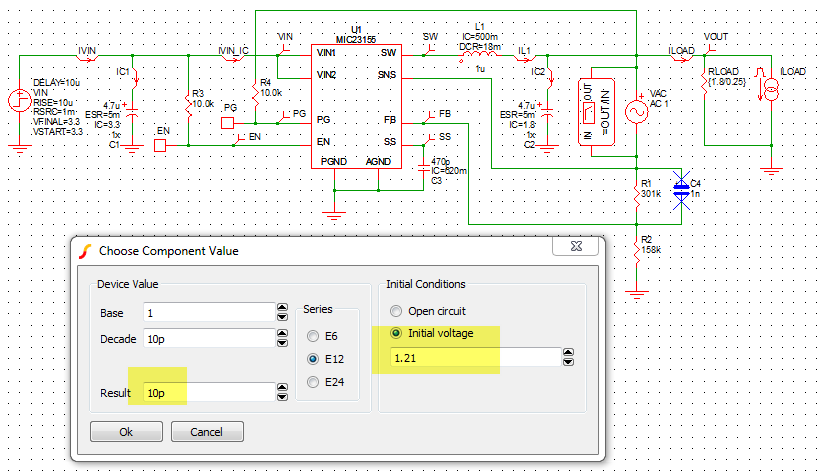
Task: Click the {1.8/0.25} RLOAD value text
Action: click(727, 82)
